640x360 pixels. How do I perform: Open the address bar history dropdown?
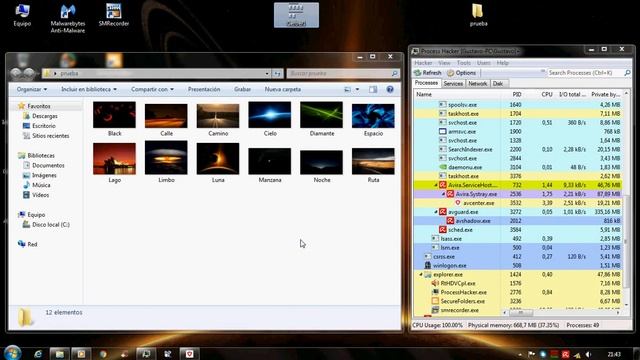click(267, 73)
